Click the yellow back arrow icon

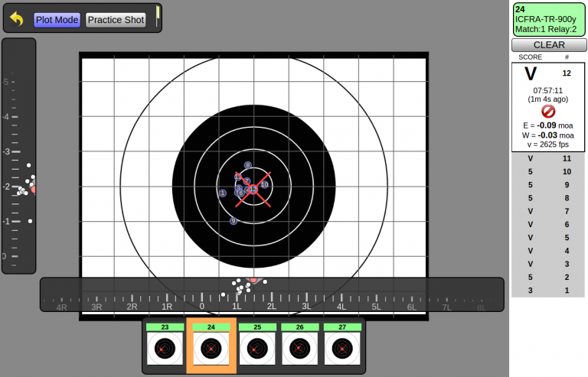(17, 19)
